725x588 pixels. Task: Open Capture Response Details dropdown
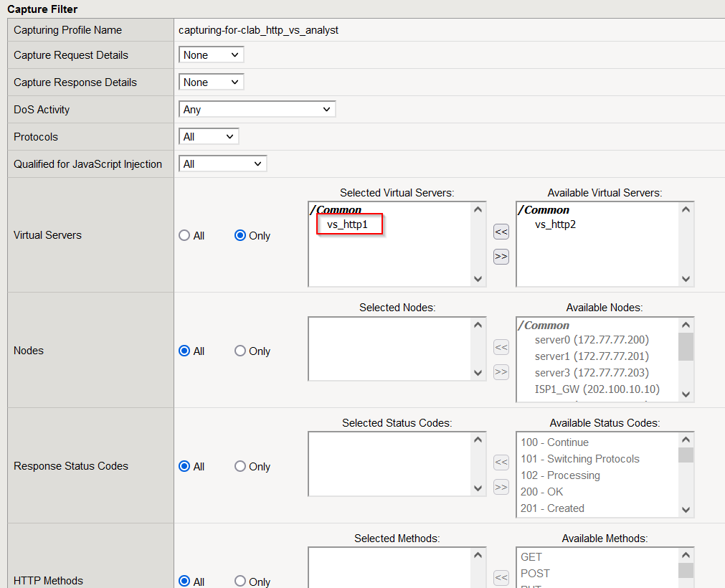click(211, 82)
